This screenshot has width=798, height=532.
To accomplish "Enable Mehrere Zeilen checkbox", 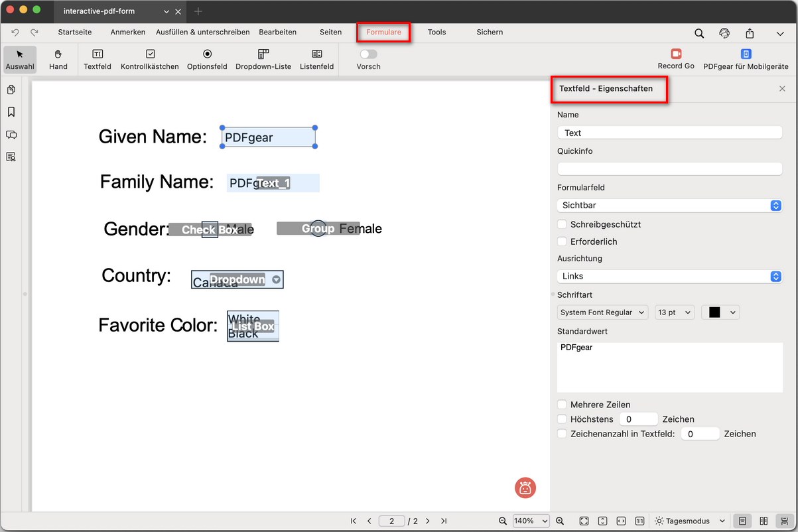I will click(562, 405).
